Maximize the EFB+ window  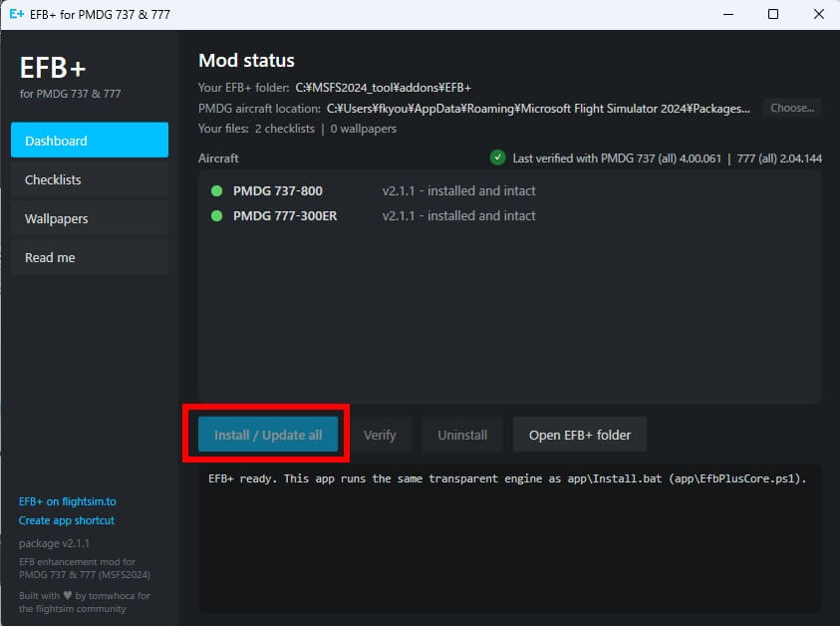(x=772, y=14)
